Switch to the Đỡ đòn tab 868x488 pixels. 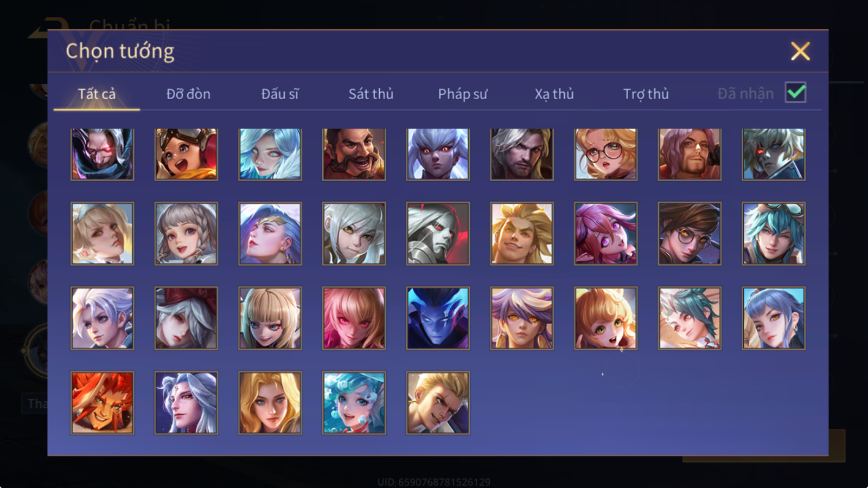[188, 94]
